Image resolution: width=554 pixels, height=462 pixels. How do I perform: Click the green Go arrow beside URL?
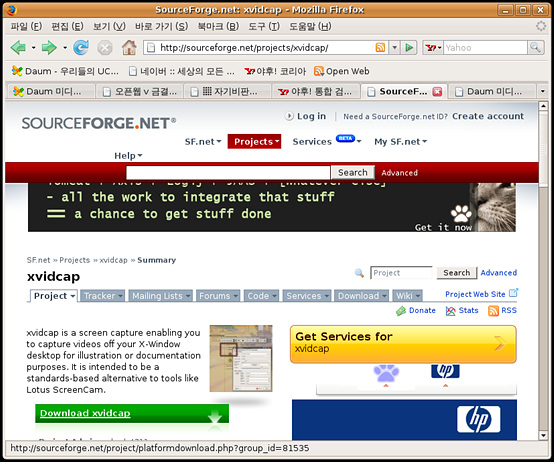tap(409, 47)
